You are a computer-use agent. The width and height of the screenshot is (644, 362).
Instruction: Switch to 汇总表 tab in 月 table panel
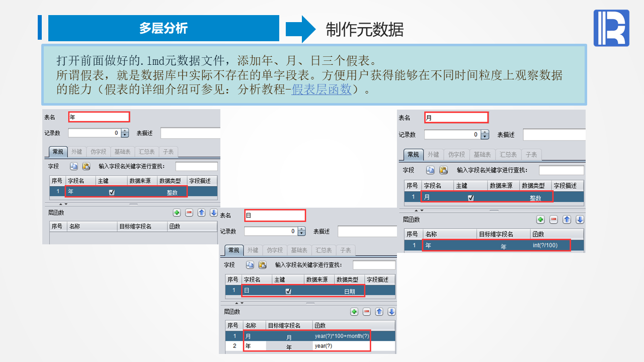[508, 154]
